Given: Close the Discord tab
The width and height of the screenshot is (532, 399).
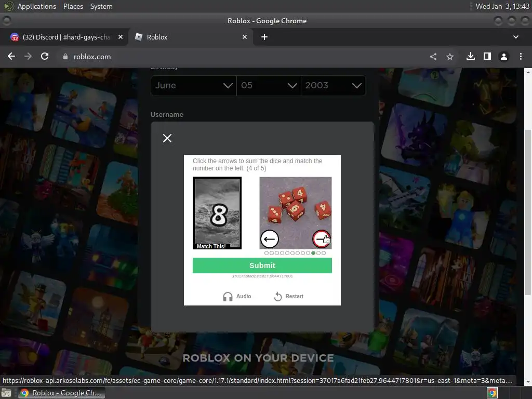Looking at the screenshot, I should (121, 37).
